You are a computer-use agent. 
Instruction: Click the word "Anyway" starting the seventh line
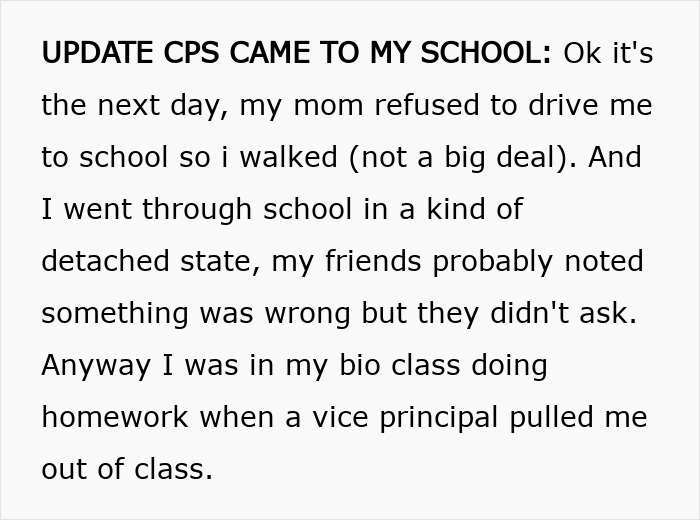pyautogui.click(x=96, y=365)
